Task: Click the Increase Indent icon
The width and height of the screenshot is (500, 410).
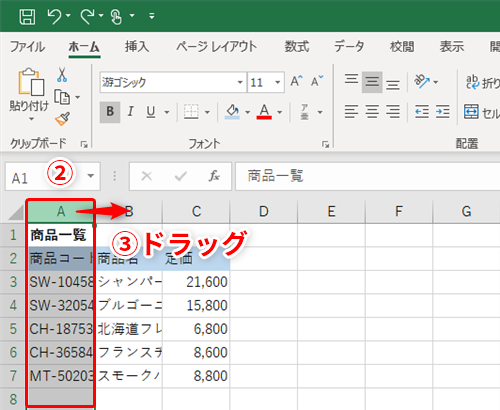Action: click(443, 112)
